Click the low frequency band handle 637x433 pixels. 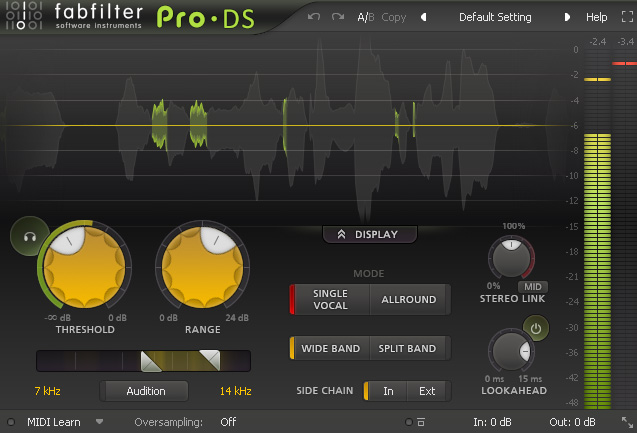click(151, 361)
